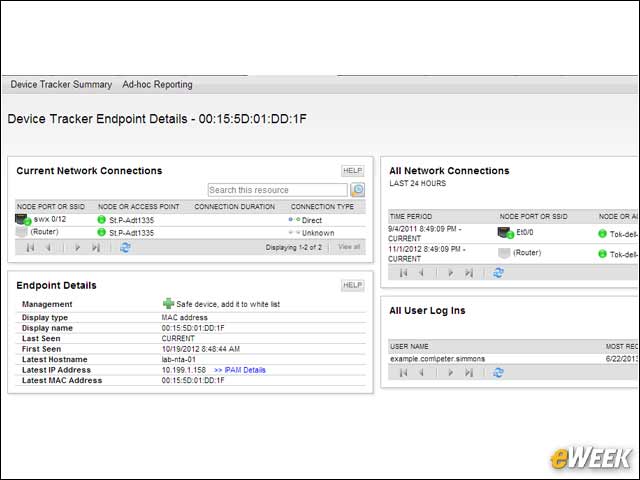Click Router icon in All Network Connections
The height and width of the screenshot is (480, 640).
point(504,253)
